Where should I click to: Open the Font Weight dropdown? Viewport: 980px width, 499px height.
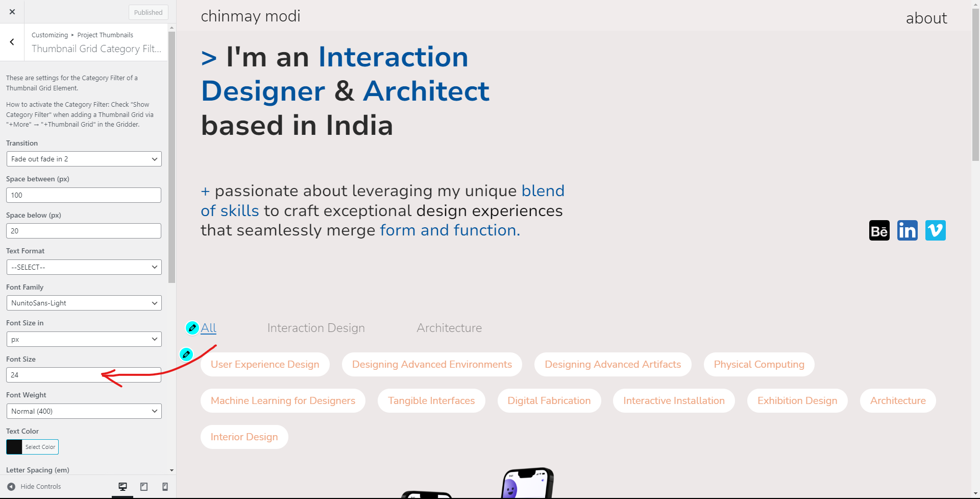[x=84, y=411]
